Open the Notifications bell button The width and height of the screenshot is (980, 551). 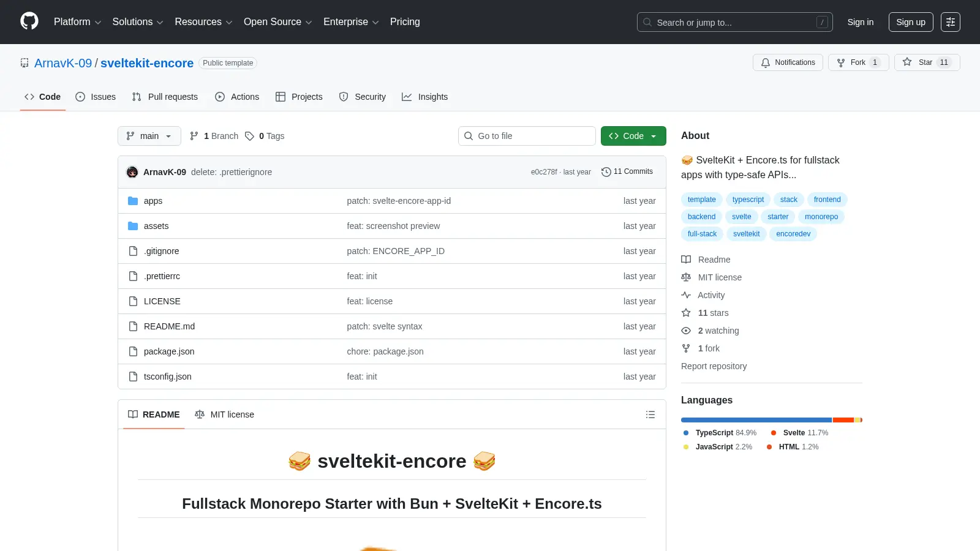pos(788,62)
